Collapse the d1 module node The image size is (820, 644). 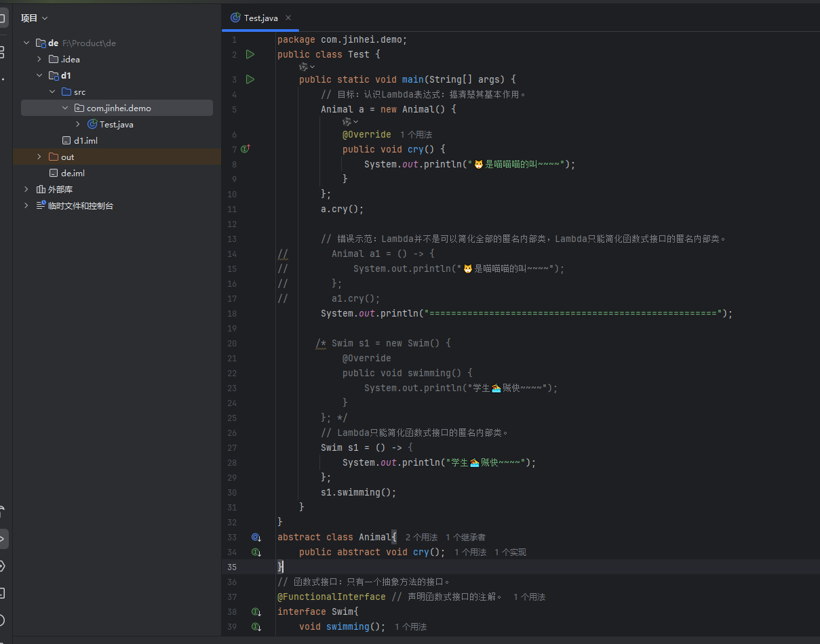click(39, 75)
